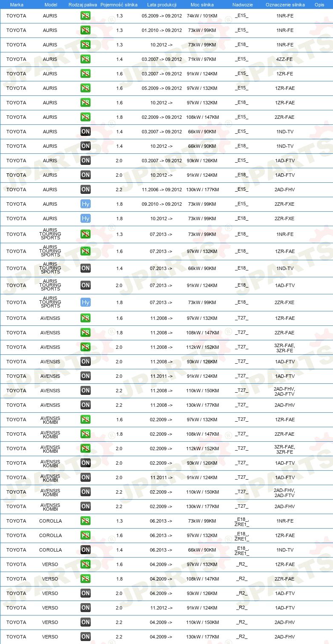This screenshot has height=644, width=333.
Task: Click hybrid icon for Auris Touring Sports 2ZR-FXE
Action: 86,302
